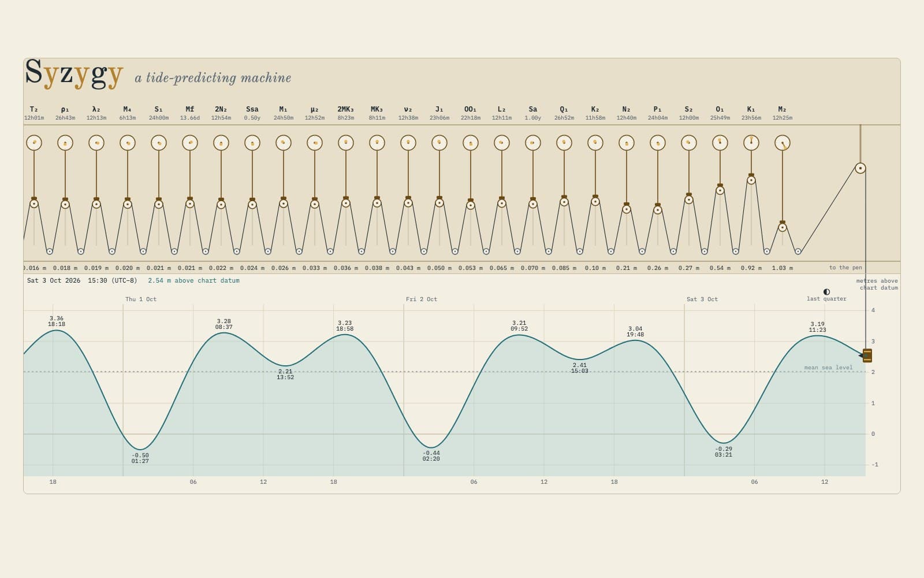Click the 3.28 high tide label at 08:37
924x578 pixels.
(x=224, y=324)
